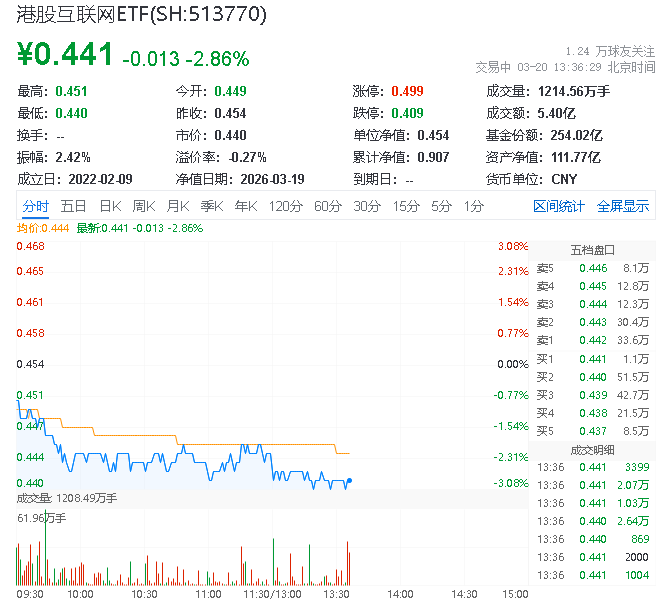
Task: Switch to the 月K view
Action: 178,206
